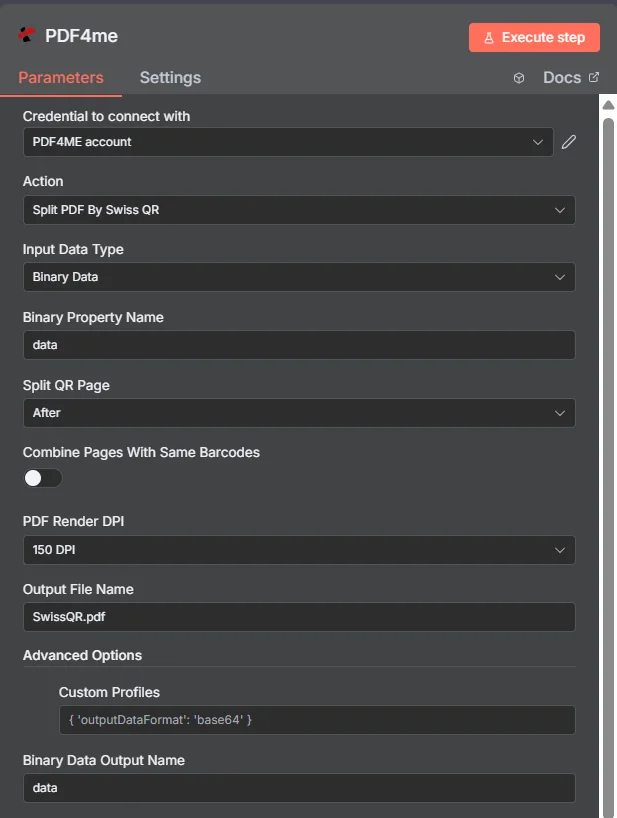Click the cube node info icon
This screenshot has height=818, width=617.
[518, 78]
